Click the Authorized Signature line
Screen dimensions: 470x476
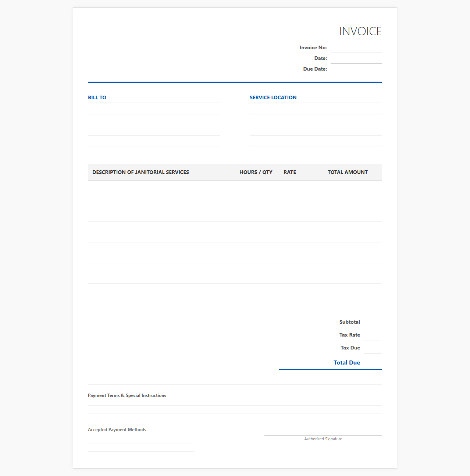point(323,436)
